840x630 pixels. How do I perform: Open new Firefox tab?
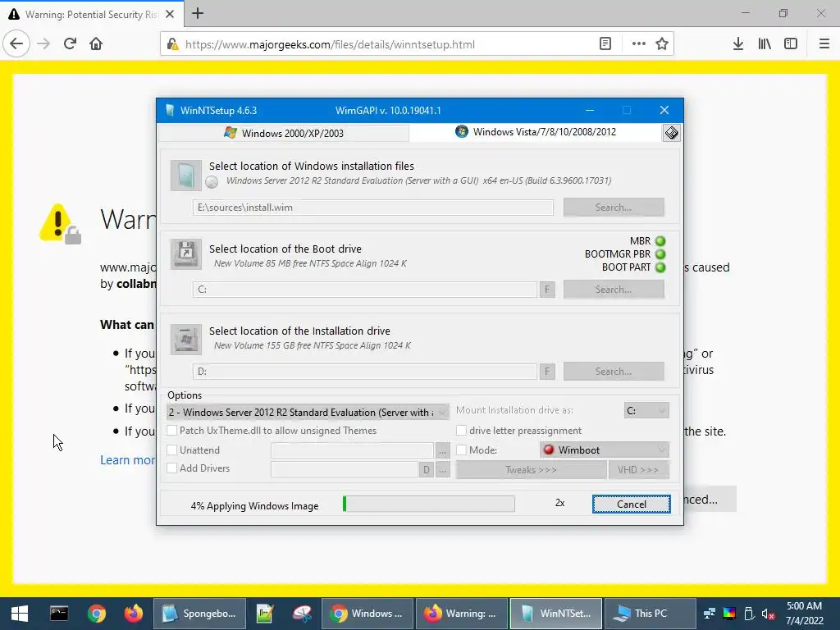point(198,13)
